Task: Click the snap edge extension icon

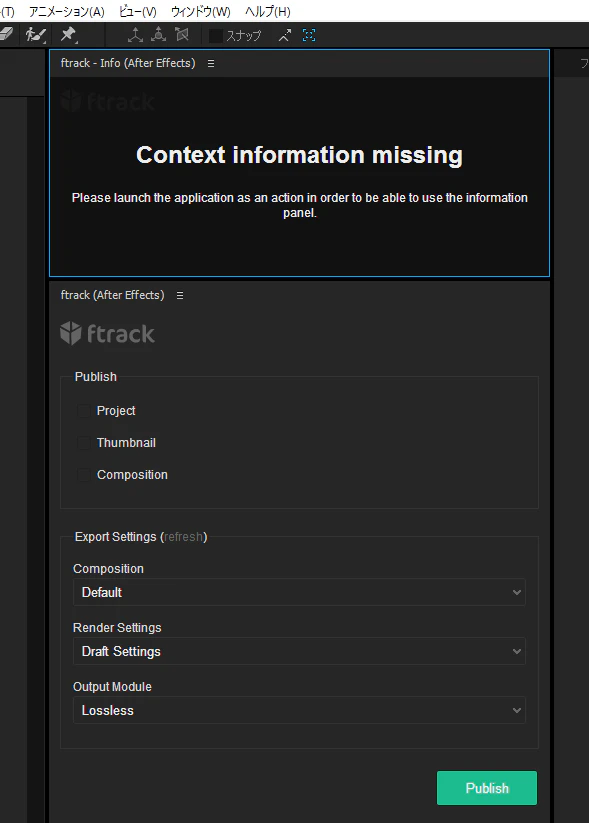Action: [285, 35]
